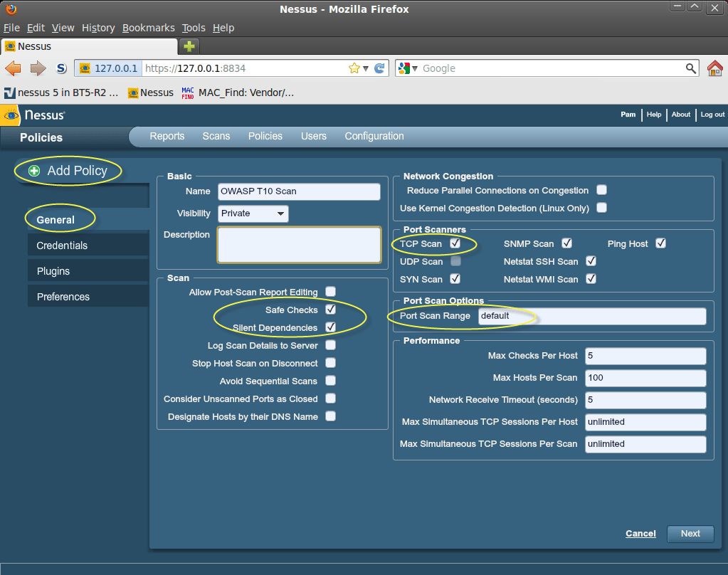The width and height of the screenshot is (728, 575).
Task: Toggle Safe Checks checkbox
Action: coord(331,310)
